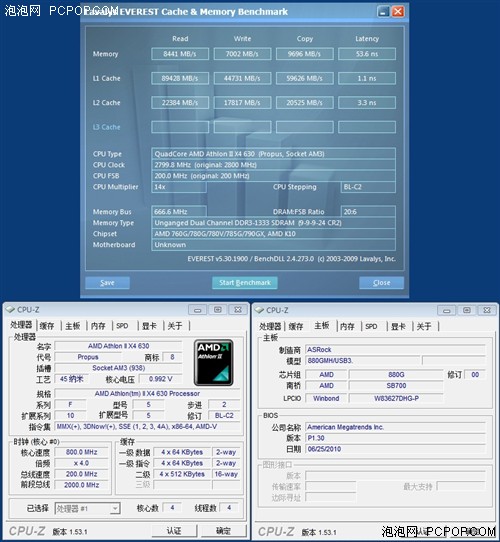
Task: Click 模型 field 880GMH/USB3
Action: point(362,361)
